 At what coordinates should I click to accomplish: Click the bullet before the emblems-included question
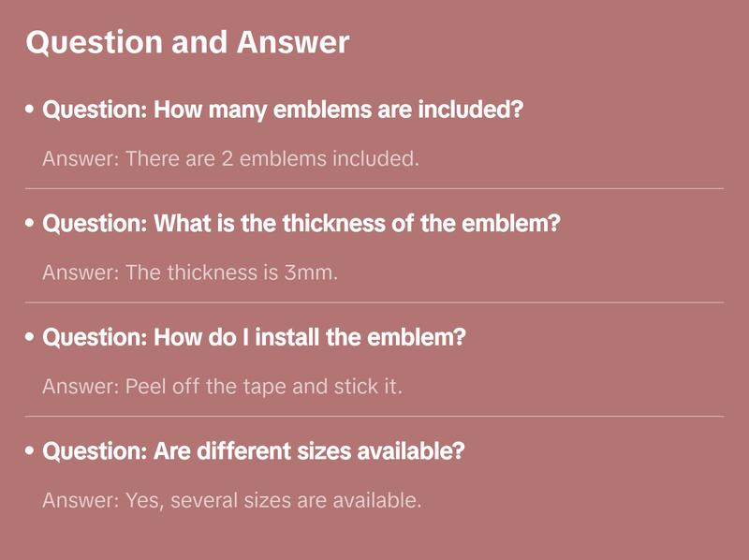tap(31, 110)
